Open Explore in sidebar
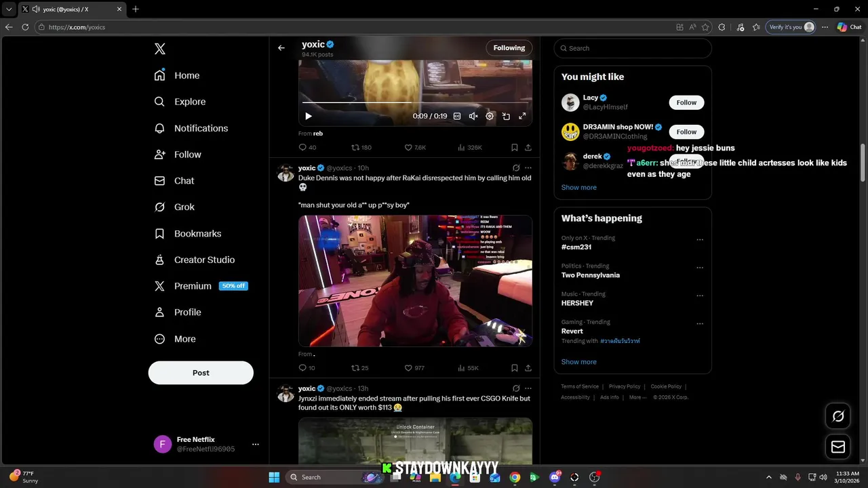Image resolution: width=868 pixels, height=488 pixels. click(x=180, y=102)
